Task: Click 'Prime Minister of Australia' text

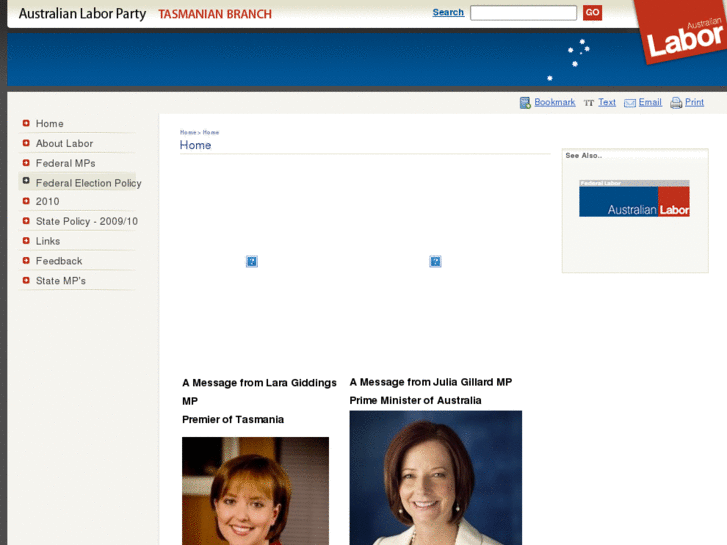Action: (x=415, y=401)
